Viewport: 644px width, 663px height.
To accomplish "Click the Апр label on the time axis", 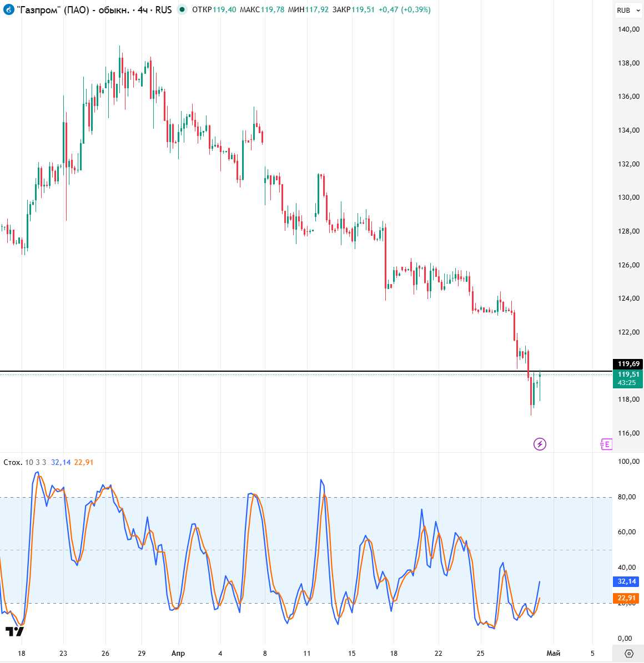I will (178, 653).
